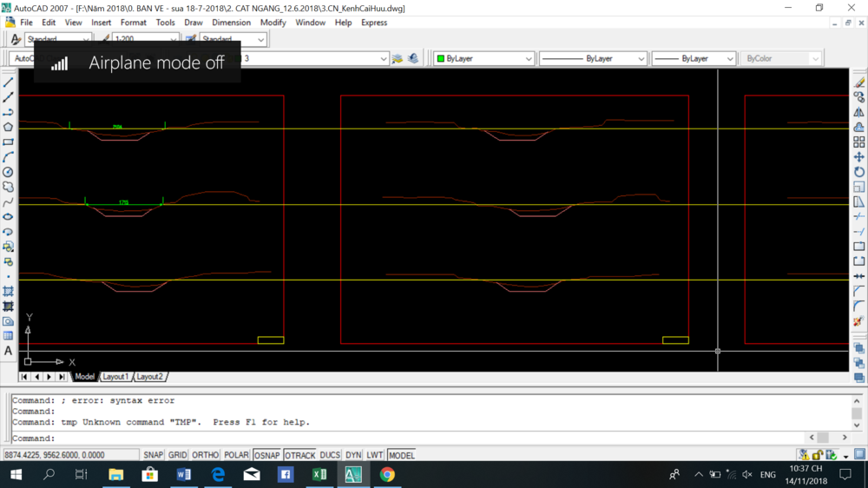Switch to the Layout2 tab
Viewport: 868px width, 488px height.
coord(149,377)
